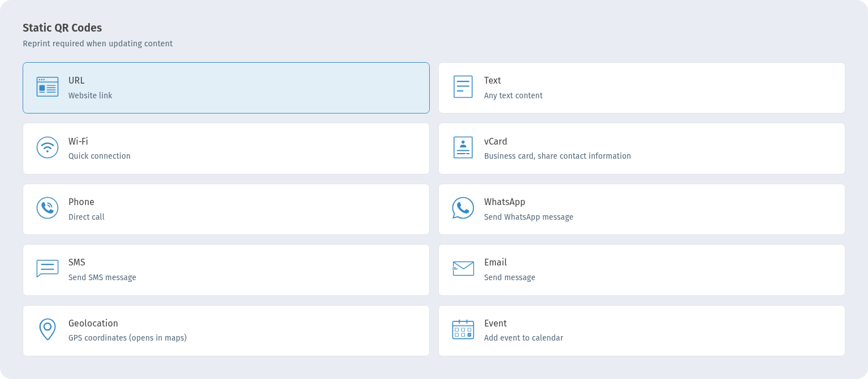Click the 'Any text content' description
Viewport: 868px width, 379px height.
pyautogui.click(x=513, y=95)
